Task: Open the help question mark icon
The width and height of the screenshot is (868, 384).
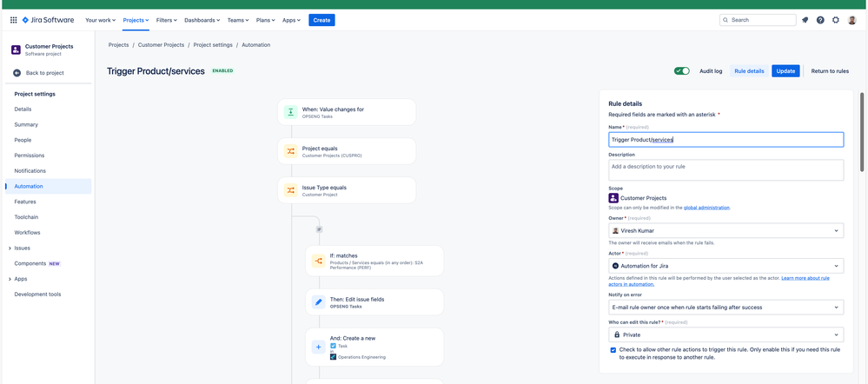Action: coord(820,20)
